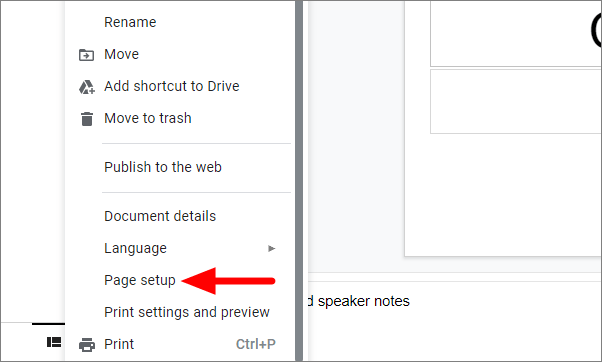Screen dimensions: 602x362
Task: Select the slide title text box
Action: click(515, 34)
